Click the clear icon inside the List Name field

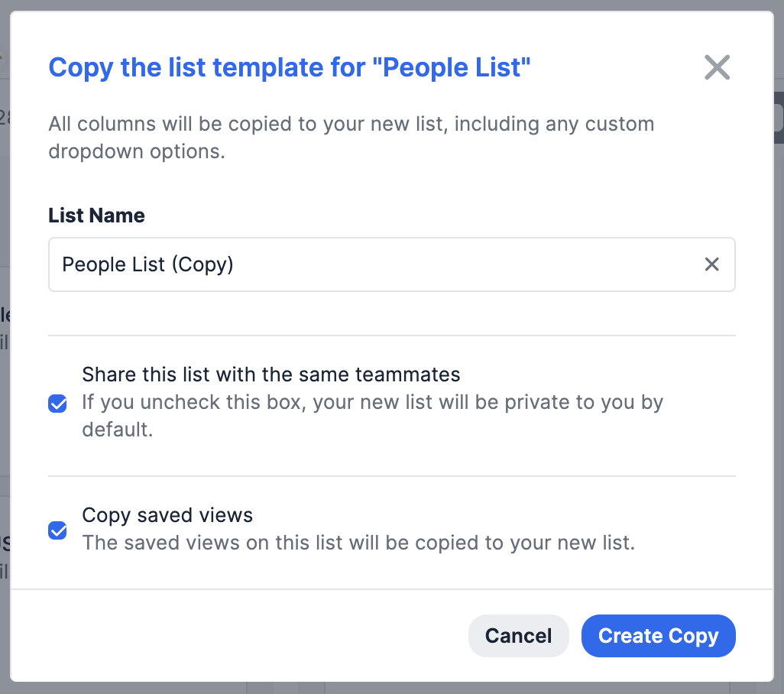click(x=712, y=264)
